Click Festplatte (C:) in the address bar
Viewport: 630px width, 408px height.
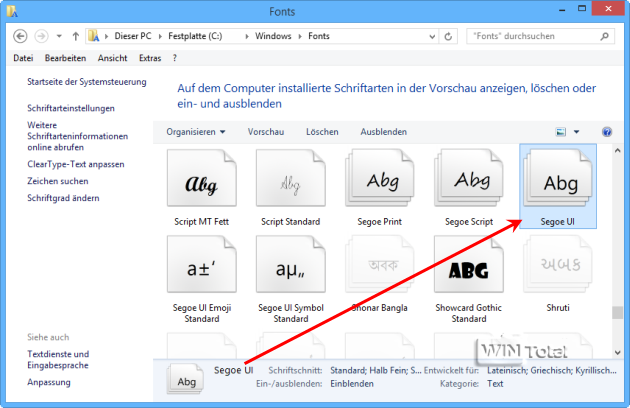click(x=195, y=36)
